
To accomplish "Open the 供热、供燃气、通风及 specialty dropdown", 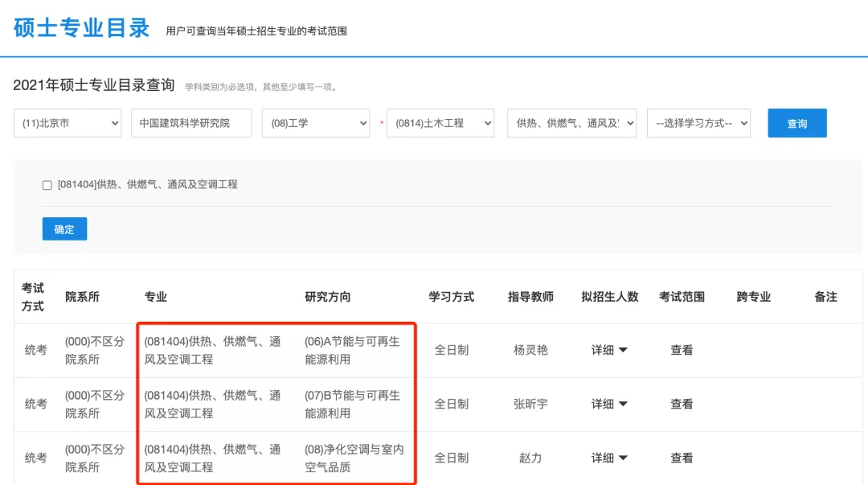I will pyautogui.click(x=571, y=123).
